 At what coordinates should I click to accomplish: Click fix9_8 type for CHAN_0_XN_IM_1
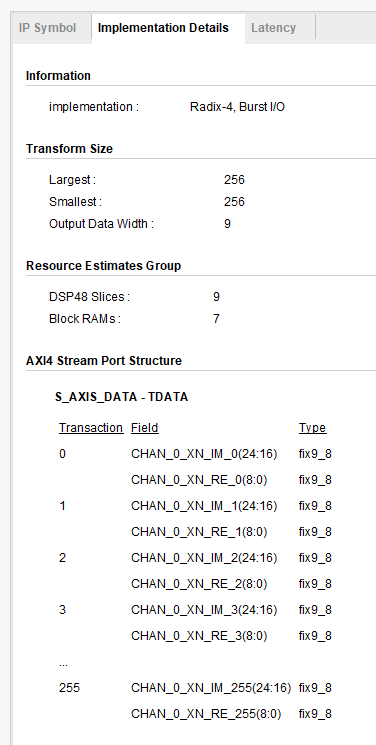[315, 506]
